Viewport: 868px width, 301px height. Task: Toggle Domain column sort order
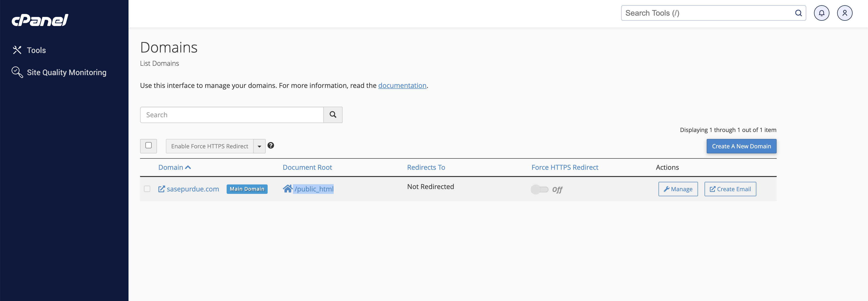click(174, 167)
